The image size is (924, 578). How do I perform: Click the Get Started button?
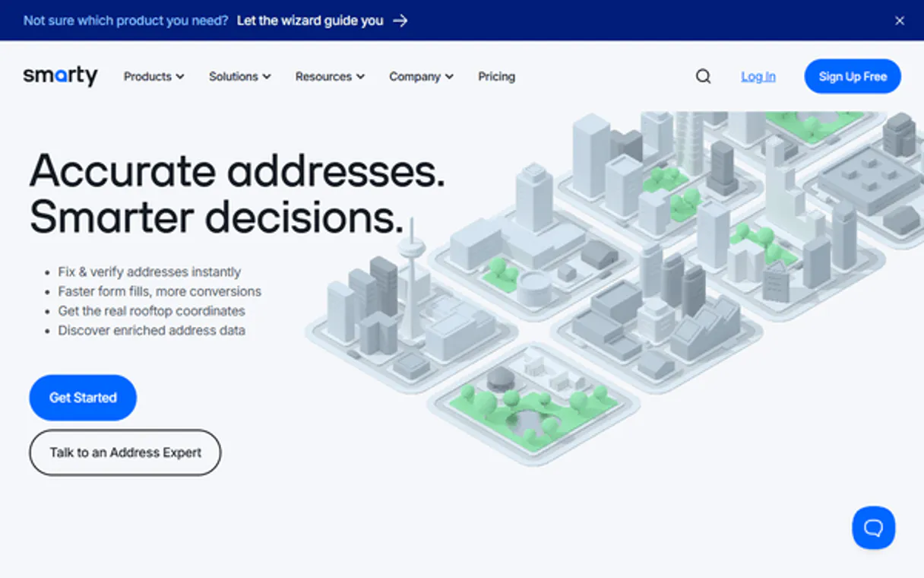83,397
